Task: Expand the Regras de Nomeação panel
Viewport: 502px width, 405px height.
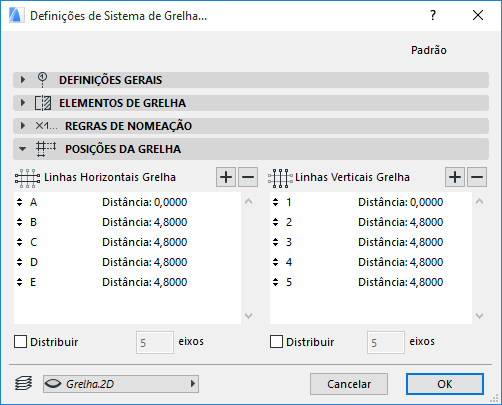Action: click(x=23, y=126)
